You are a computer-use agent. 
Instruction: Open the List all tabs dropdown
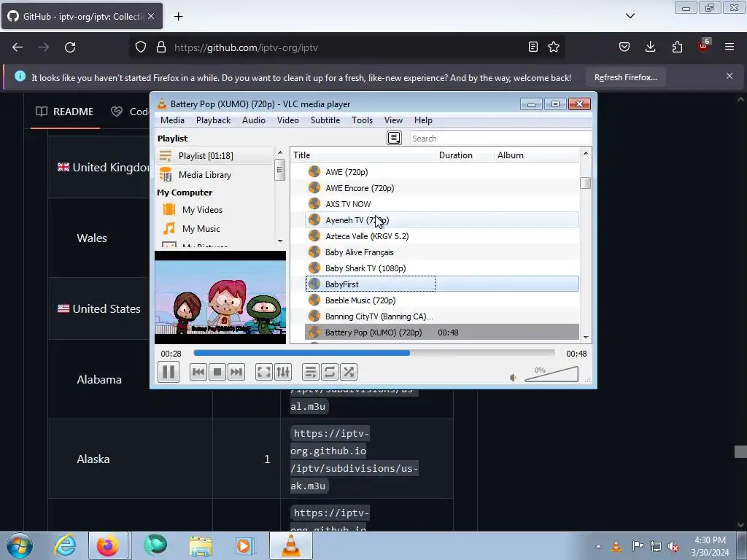[x=630, y=16]
